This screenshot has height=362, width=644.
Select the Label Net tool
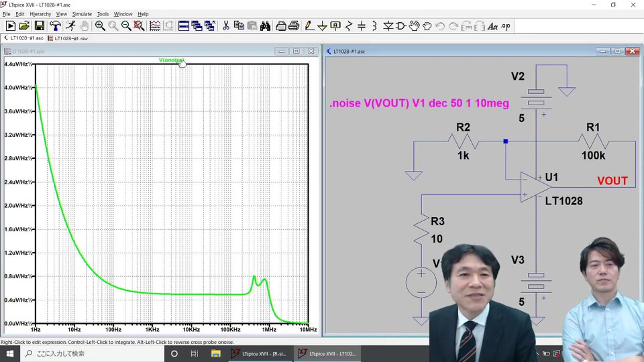(x=335, y=26)
